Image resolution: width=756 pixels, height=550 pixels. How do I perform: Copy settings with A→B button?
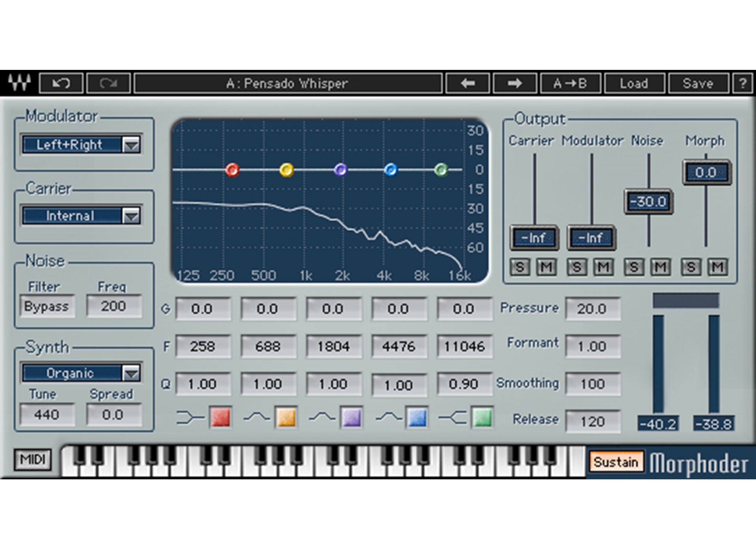(x=570, y=83)
